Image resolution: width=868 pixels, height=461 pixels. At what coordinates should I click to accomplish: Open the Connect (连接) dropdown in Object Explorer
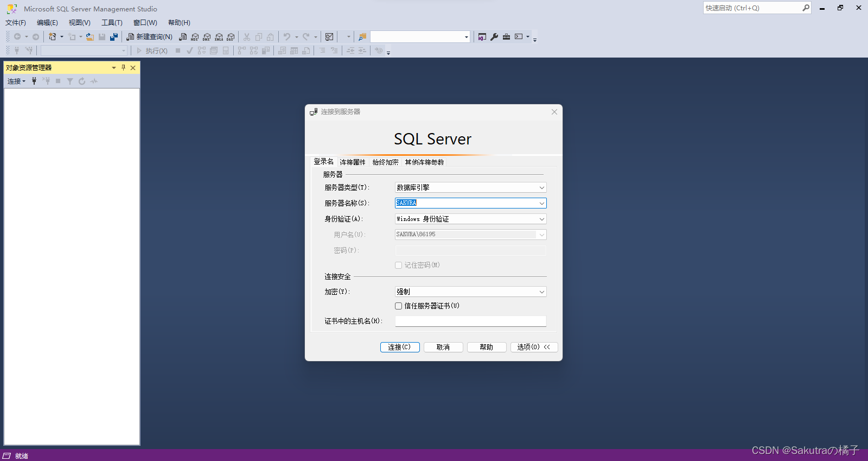[16, 81]
